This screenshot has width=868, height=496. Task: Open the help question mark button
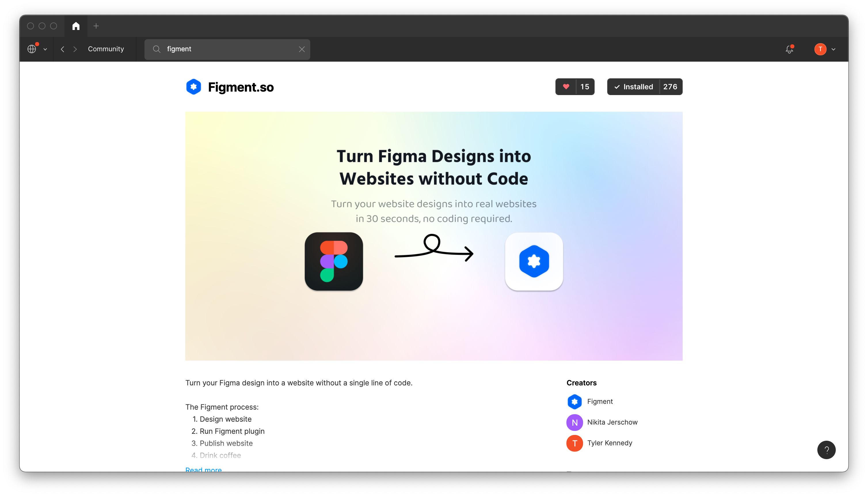click(826, 450)
